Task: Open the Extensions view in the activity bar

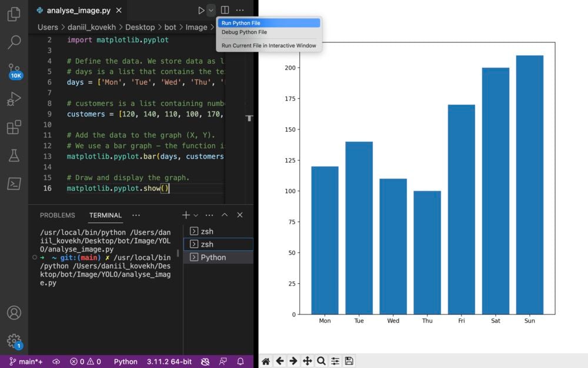Action: tap(14, 127)
